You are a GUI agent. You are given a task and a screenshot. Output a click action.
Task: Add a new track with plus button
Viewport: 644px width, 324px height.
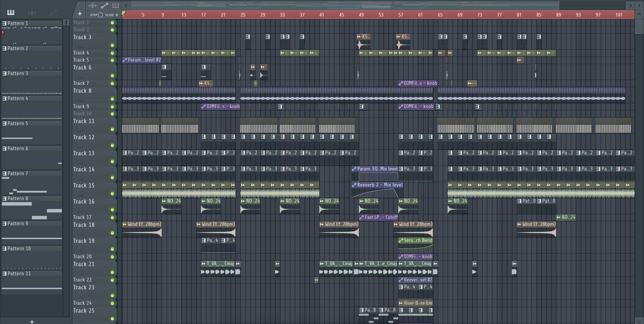tap(80, 14)
